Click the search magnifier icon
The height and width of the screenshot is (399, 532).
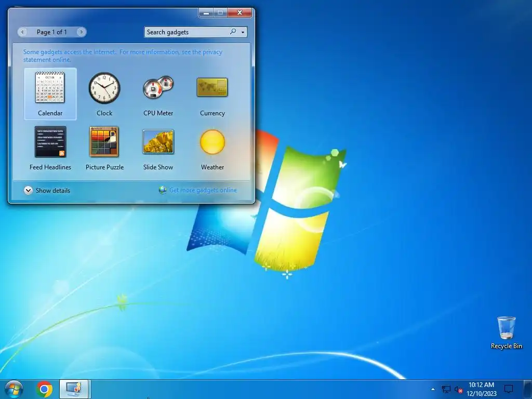[233, 32]
